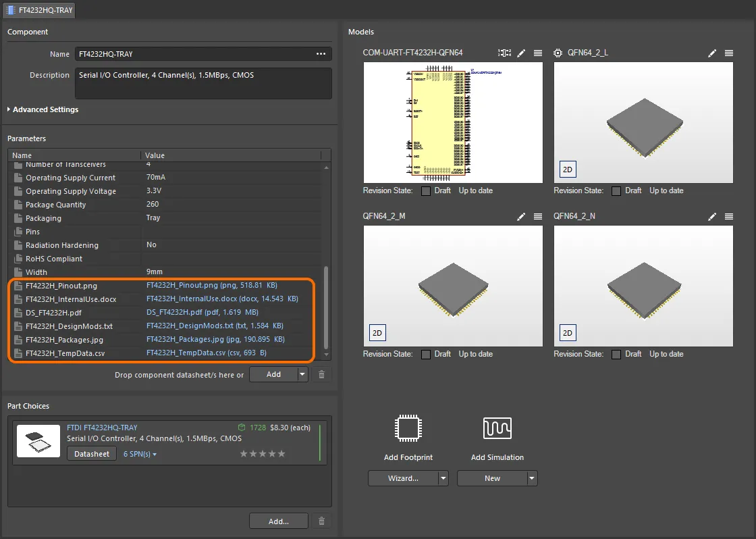The image size is (756, 539).
Task: Open the Add dropdown for datasheets
Action: tap(302, 374)
